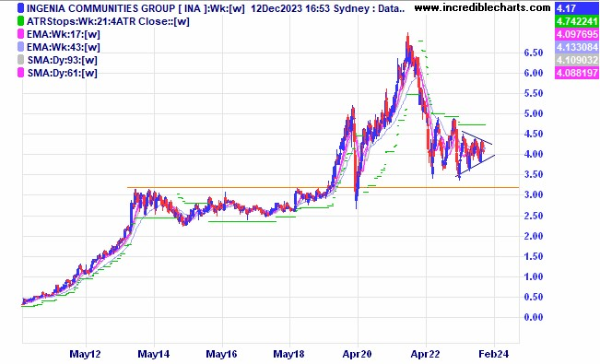This screenshot has height=364, width=600.
Task: Click the 0.00 price axis label
Action: pos(534,317)
